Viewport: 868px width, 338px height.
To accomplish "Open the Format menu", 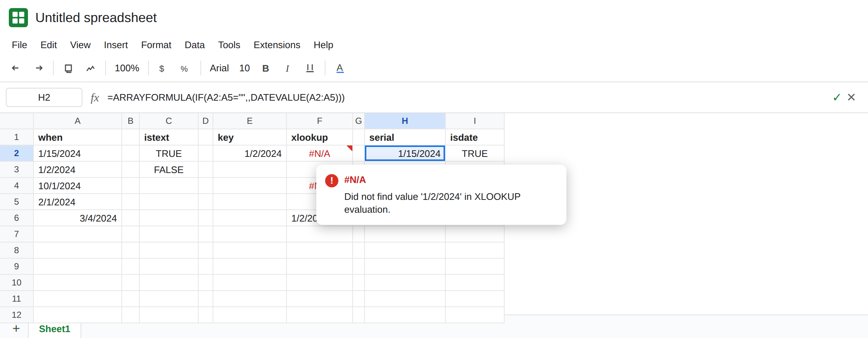I will point(156,45).
